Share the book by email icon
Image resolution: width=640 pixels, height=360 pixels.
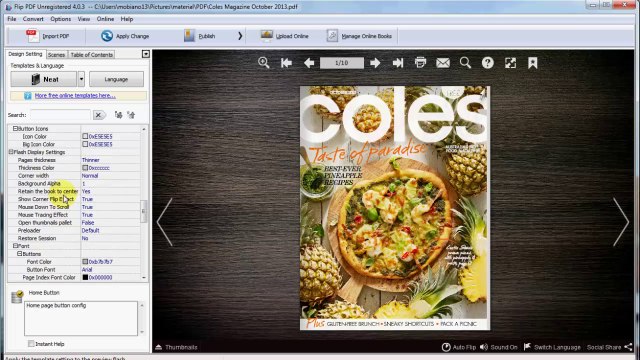(x=443, y=62)
